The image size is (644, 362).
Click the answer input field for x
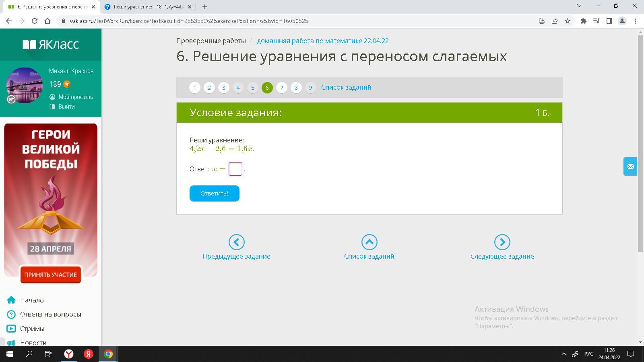235,169
